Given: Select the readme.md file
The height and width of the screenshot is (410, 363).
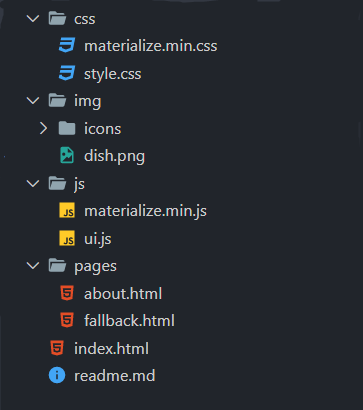Looking at the screenshot, I should pyautogui.click(x=115, y=376).
